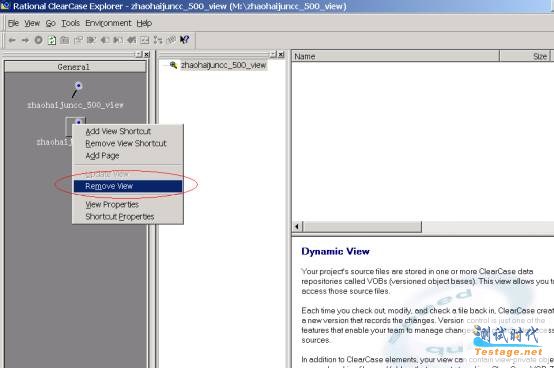Click the Stop circle toolbar icon
The width and height of the screenshot is (554, 368).
tap(39, 40)
